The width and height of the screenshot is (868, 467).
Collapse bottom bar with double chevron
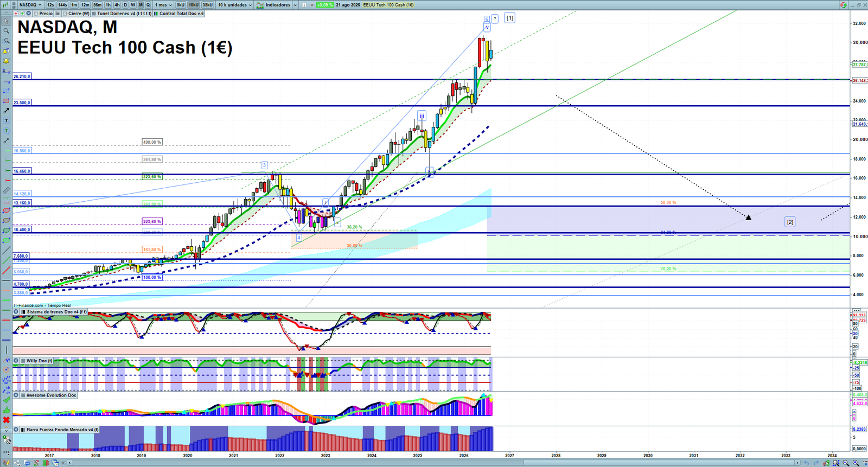click(x=63, y=463)
